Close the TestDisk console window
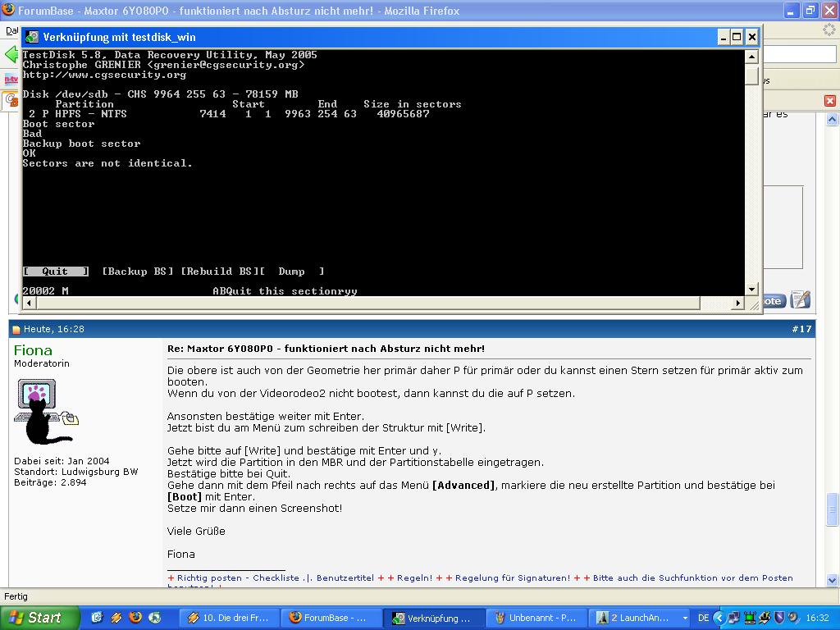Screen dimensions: 840x630 751,37
